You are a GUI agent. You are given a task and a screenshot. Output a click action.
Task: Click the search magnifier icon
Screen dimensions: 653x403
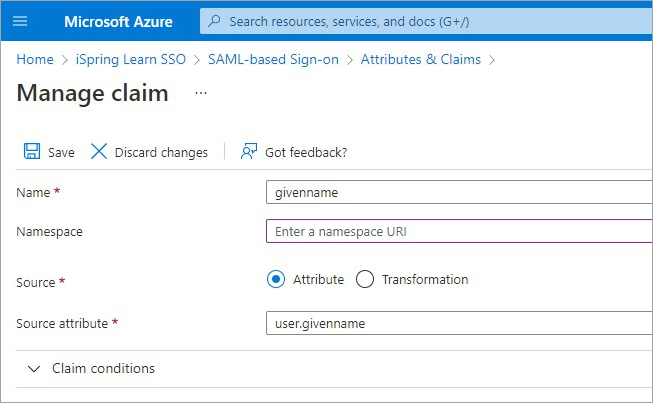tap(214, 21)
